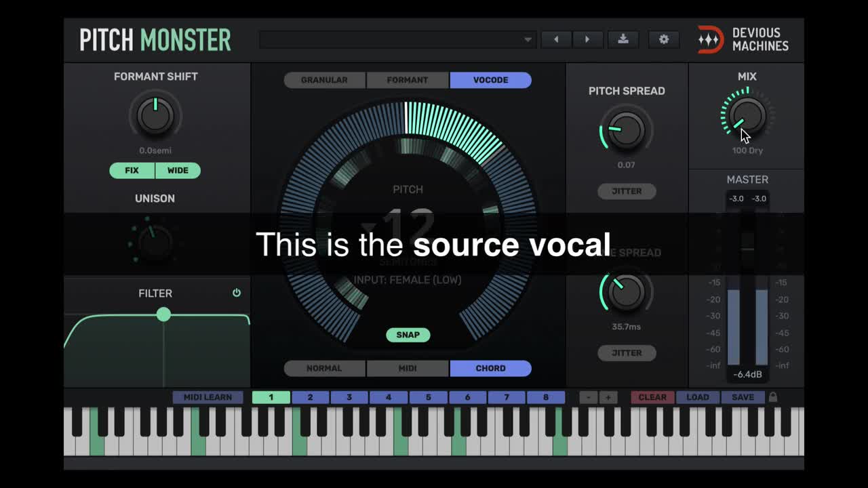Toggle the FIX formant button

[132, 170]
